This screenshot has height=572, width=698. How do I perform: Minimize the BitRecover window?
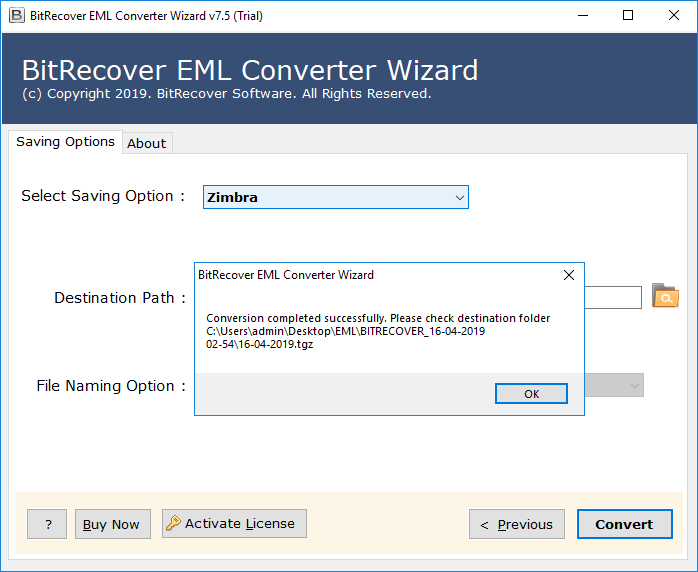click(x=583, y=16)
